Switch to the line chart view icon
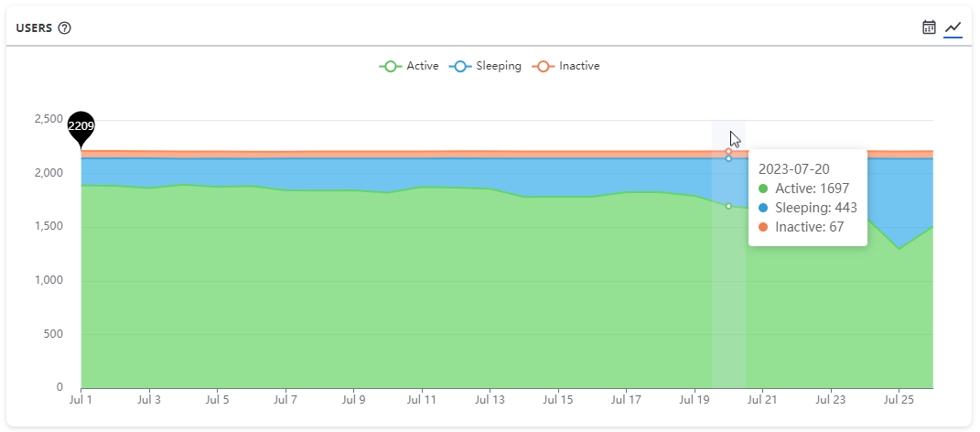Image resolution: width=980 pixels, height=432 pixels. tap(953, 27)
